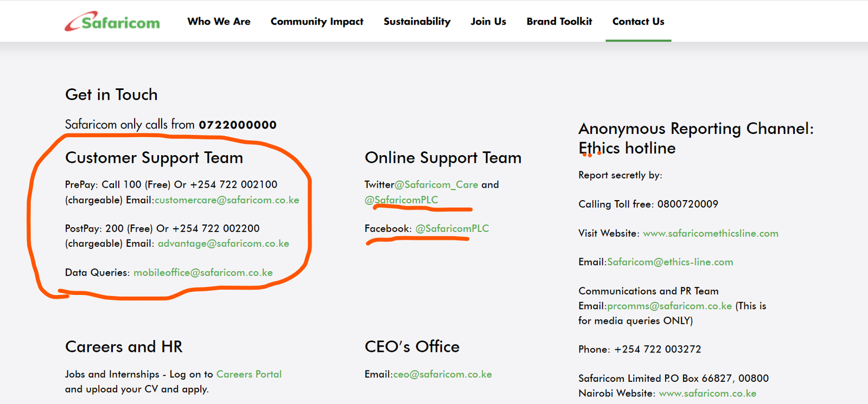Click the Customer Support Team heading
Viewport: 868px width, 404px height.
point(154,158)
